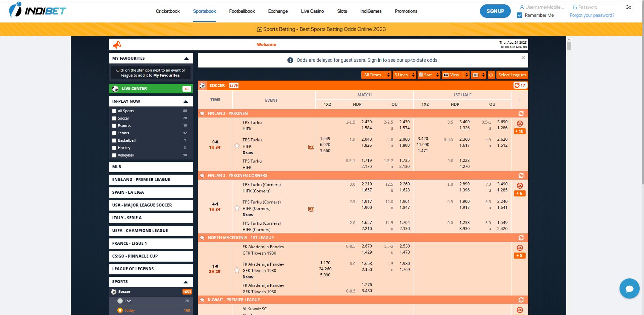Open the Sportsbook tab
This screenshot has height=315, width=644.
[x=204, y=11]
